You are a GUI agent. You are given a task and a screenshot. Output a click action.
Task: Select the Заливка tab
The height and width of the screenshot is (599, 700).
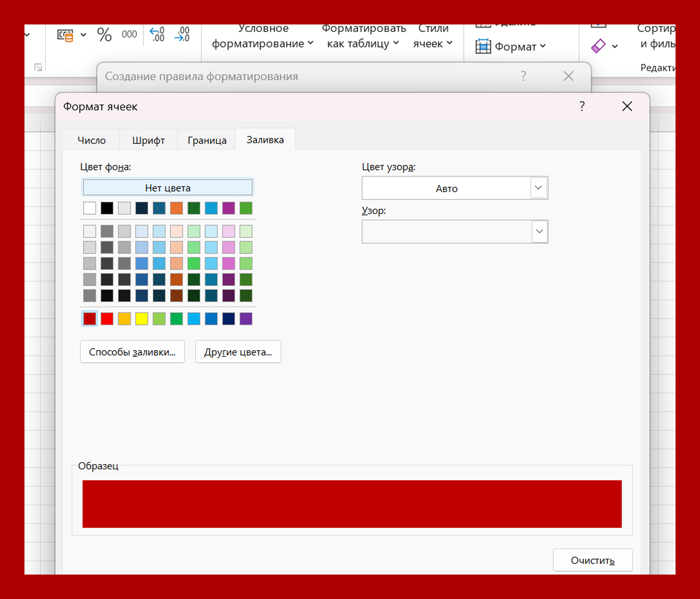[265, 139]
